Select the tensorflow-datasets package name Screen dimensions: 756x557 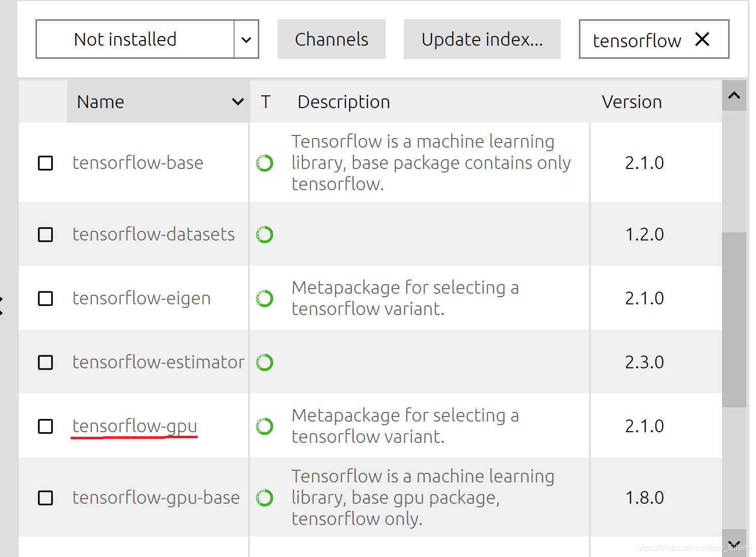(x=154, y=234)
